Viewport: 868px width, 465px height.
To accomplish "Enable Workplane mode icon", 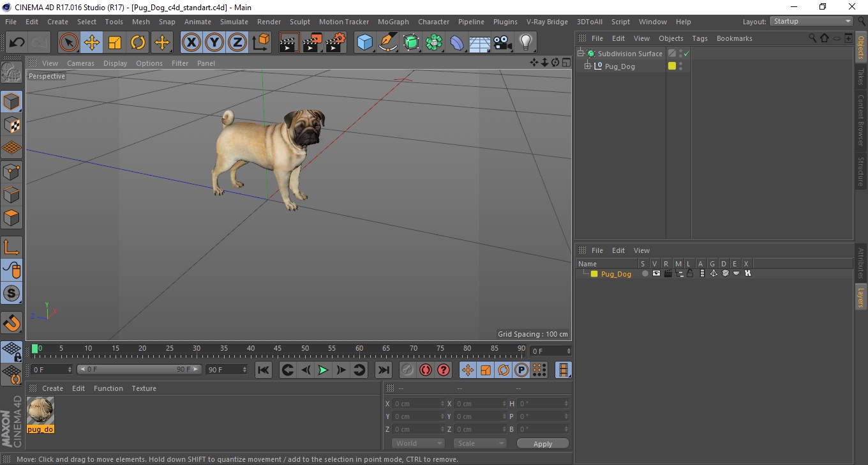I will pyautogui.click(x=11, y=148).
